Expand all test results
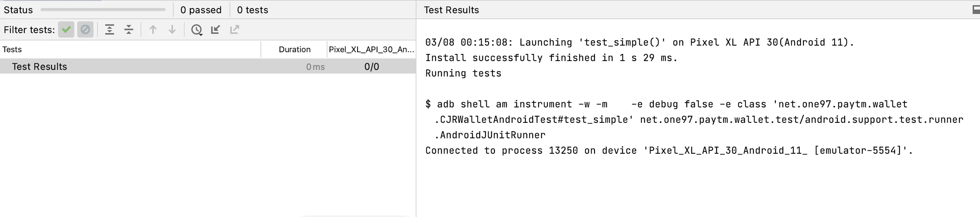 [110, 30]
